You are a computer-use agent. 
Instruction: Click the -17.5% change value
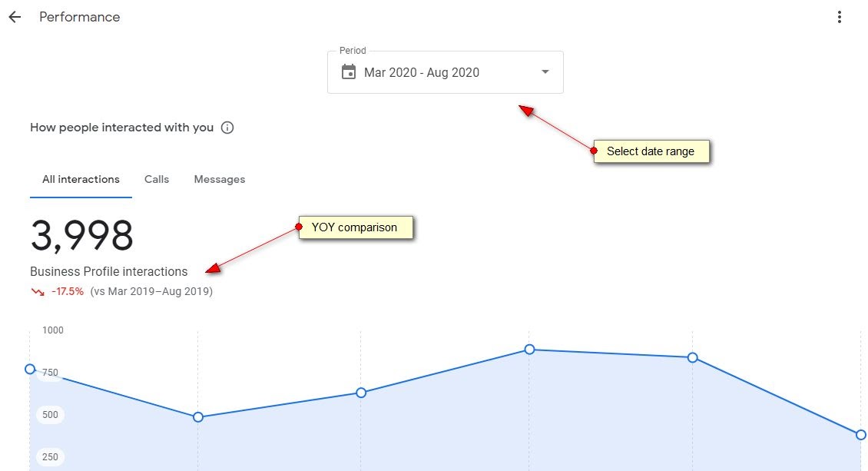(x=68, y=292)
